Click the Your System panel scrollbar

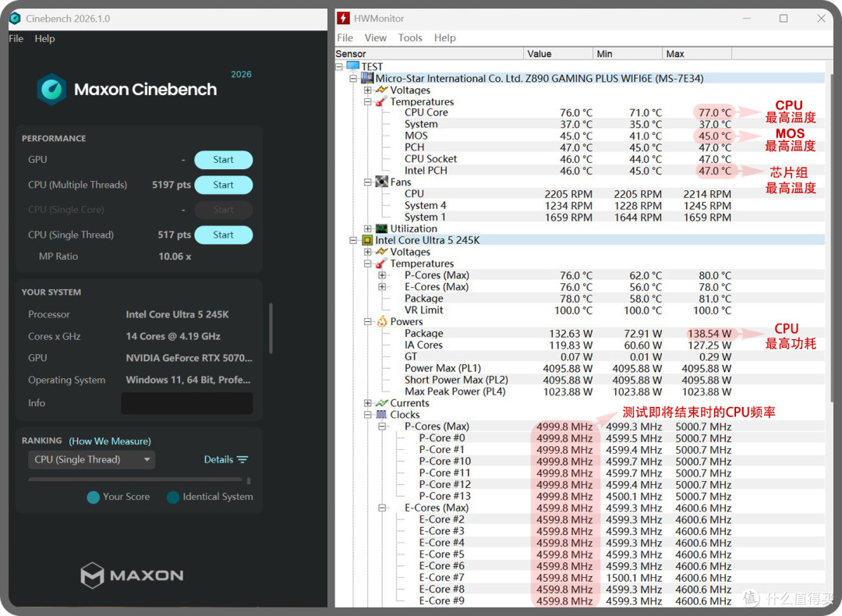271,328
